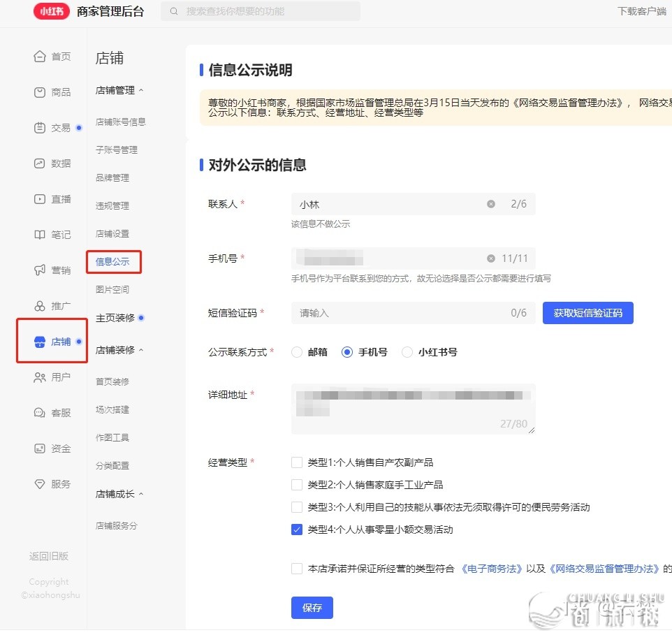Viewport: 672px width, 635px height.
Task: Switch to 信息公示 menu item
Action: (x=112, y=261)
